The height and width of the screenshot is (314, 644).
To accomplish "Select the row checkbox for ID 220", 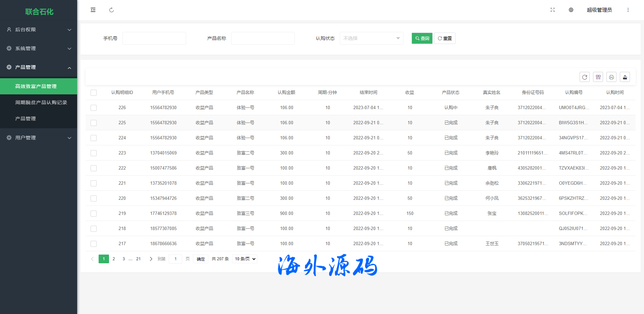I will [94, 198].
